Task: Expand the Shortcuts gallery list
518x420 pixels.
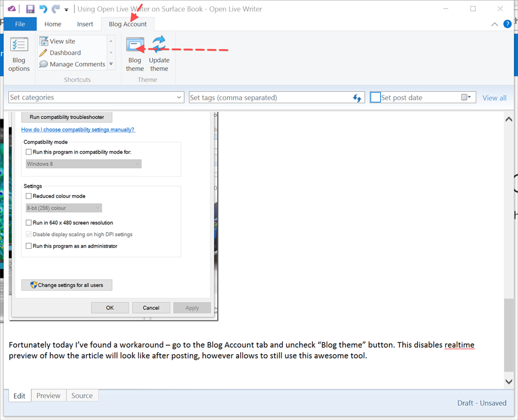Action: [x=111, y=64]
